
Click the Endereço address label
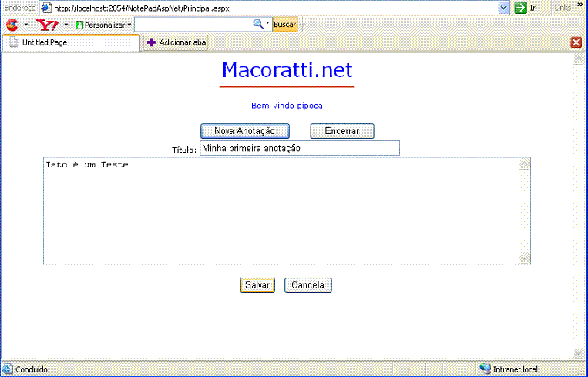tap(19, 8)
